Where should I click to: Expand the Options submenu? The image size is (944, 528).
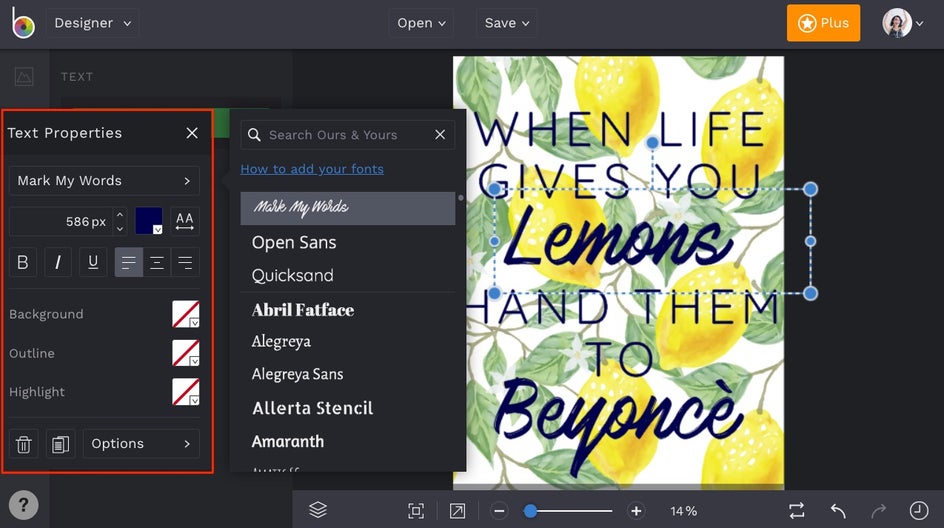click(x=140, y=444)
